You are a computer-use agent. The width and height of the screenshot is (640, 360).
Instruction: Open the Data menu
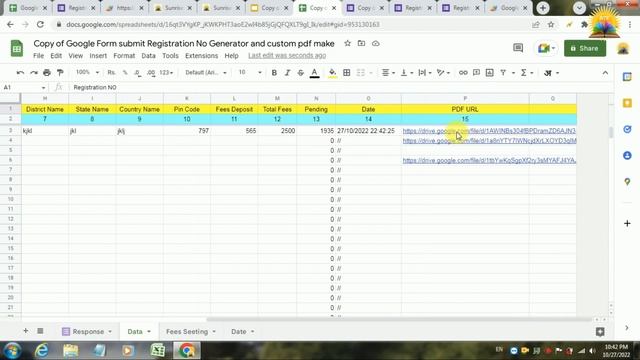click(148, 56)
